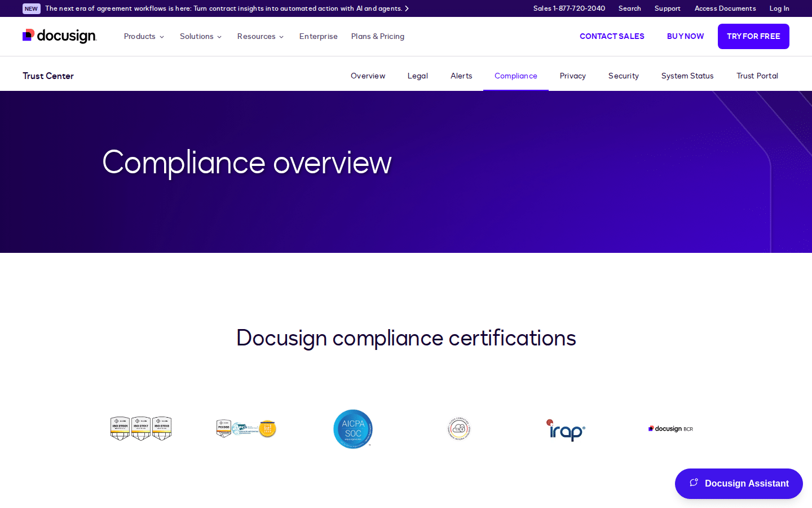The width and height of the screenshot is (812, 508).
Task: Click the announcement bar arrow chevron
Action: point(407,8)
